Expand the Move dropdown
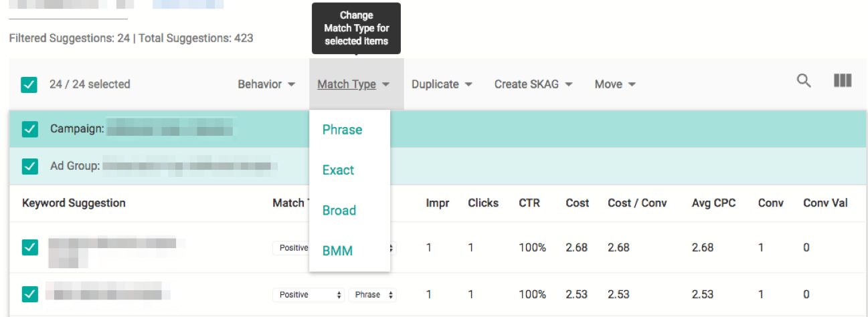This screenshot has width=868, height=317. pos(615,84)
